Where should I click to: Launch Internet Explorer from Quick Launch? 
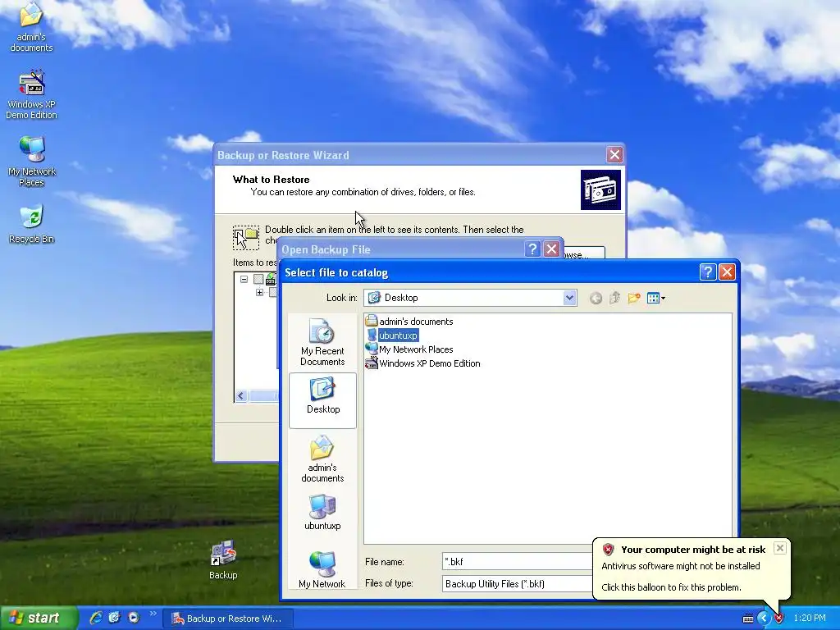click(96, 618)
